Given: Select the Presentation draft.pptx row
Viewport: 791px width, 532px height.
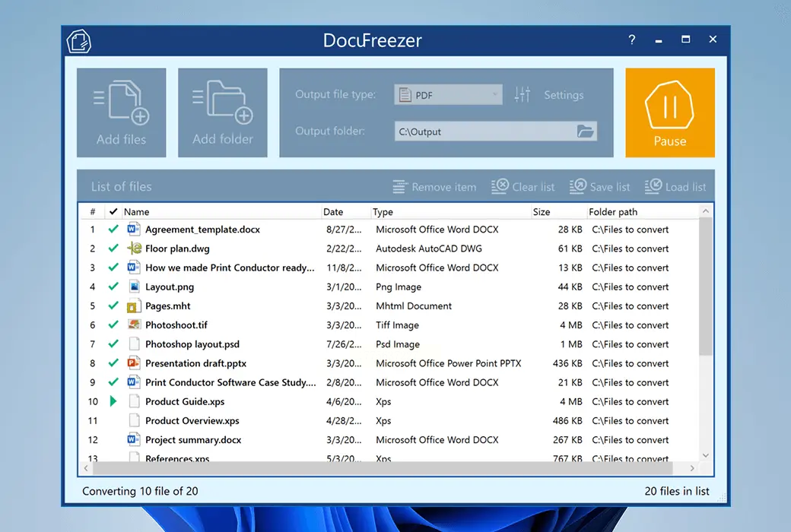Looking at the screenshot, I should click(x=196, y=363).
